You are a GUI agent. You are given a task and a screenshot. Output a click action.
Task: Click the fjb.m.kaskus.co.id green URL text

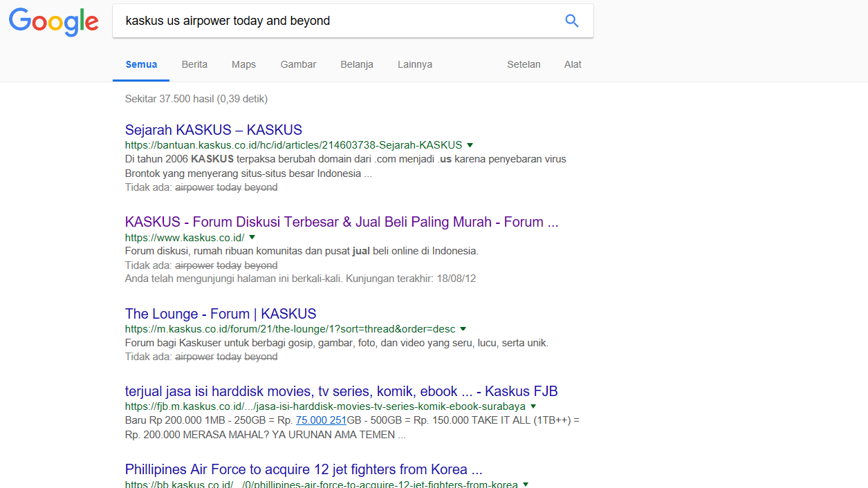pyautogui.click(x=325, y=406)
